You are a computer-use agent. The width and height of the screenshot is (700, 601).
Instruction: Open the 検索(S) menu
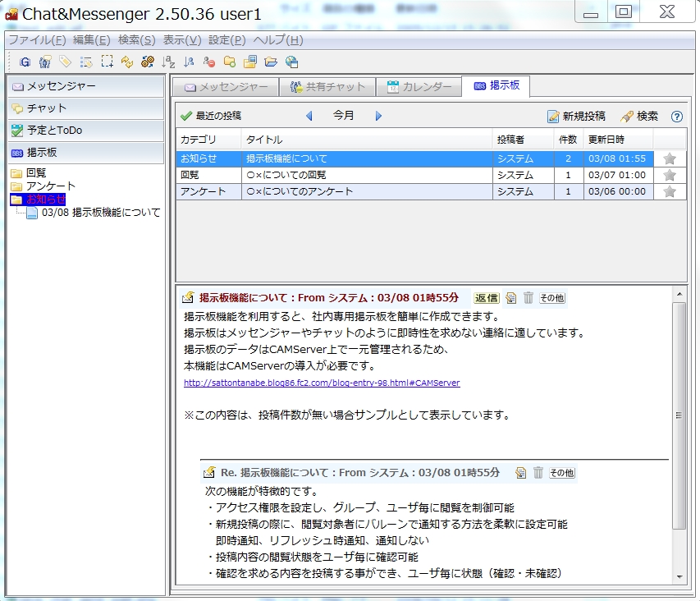136,40
